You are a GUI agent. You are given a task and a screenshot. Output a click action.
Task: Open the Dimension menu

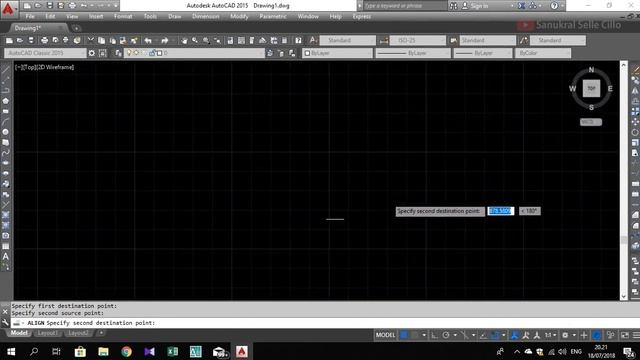[206, 16]
